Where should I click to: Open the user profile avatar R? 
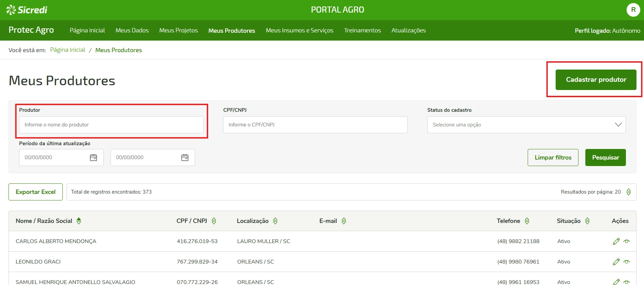coord(633,10)
